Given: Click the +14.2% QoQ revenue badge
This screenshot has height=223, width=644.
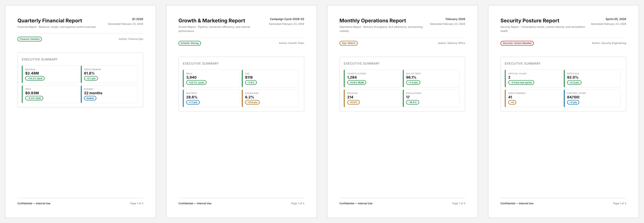Looking at the screenshot, I should pyautogui.click(x=35, y=78).
